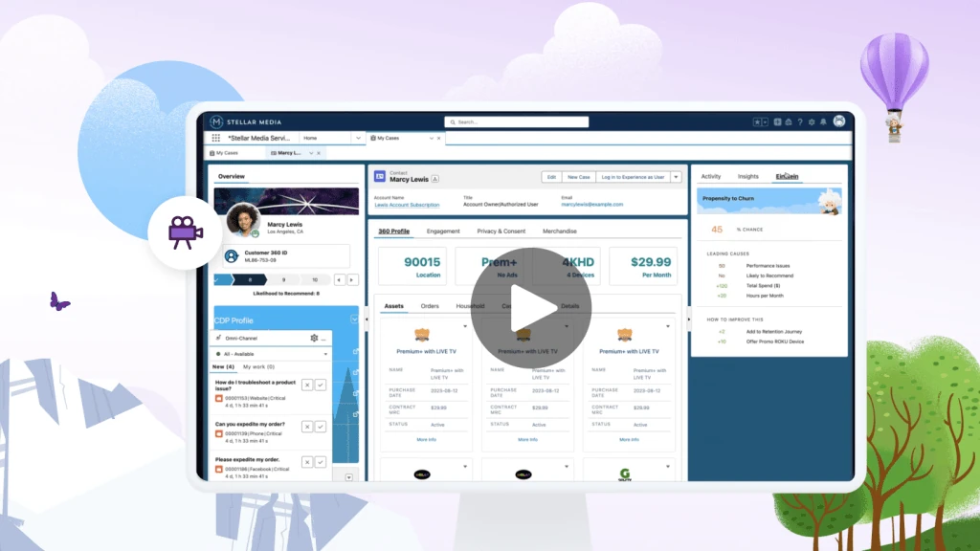This screenshot has width=980, height=551.
Task: Open the Help question mark icon
Action: tap(799, 122)
